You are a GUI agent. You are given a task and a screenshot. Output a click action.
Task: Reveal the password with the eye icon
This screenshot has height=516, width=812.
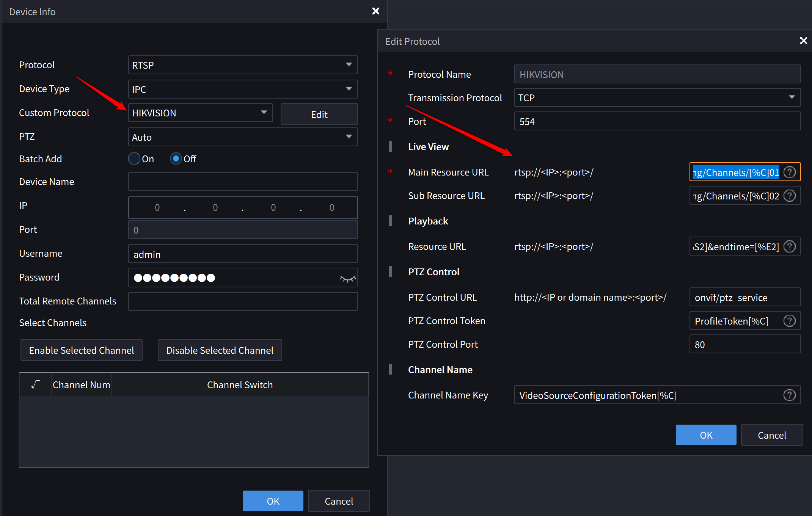pos(347,278)
